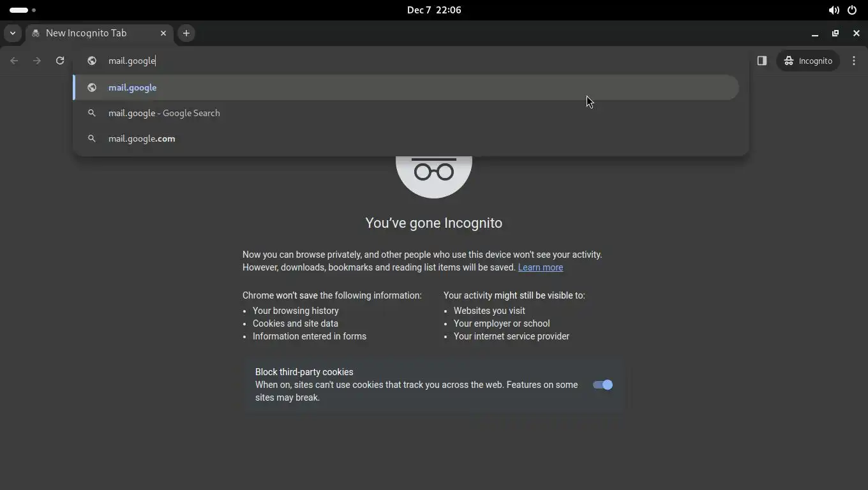868x490 pixels.
Task: Click the "Your internet service provider" bullet
Action: click(511, 336)
